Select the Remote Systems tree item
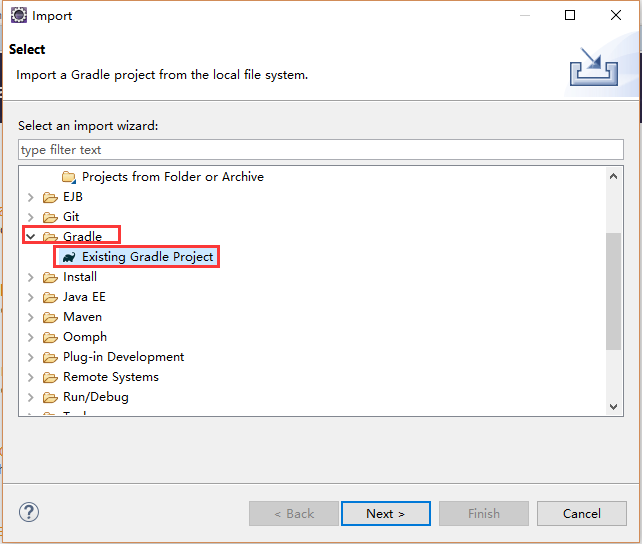The width and height of the screenshot is (642, 544). (110, 377)
